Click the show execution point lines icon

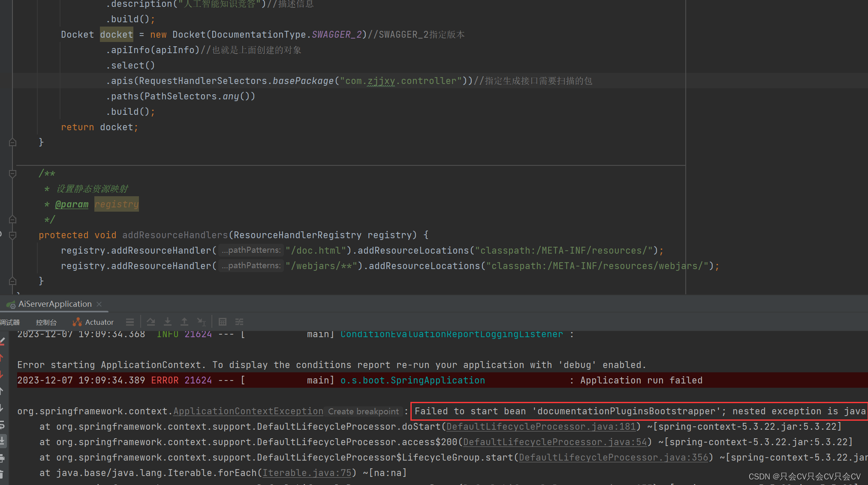coord(130,322)
